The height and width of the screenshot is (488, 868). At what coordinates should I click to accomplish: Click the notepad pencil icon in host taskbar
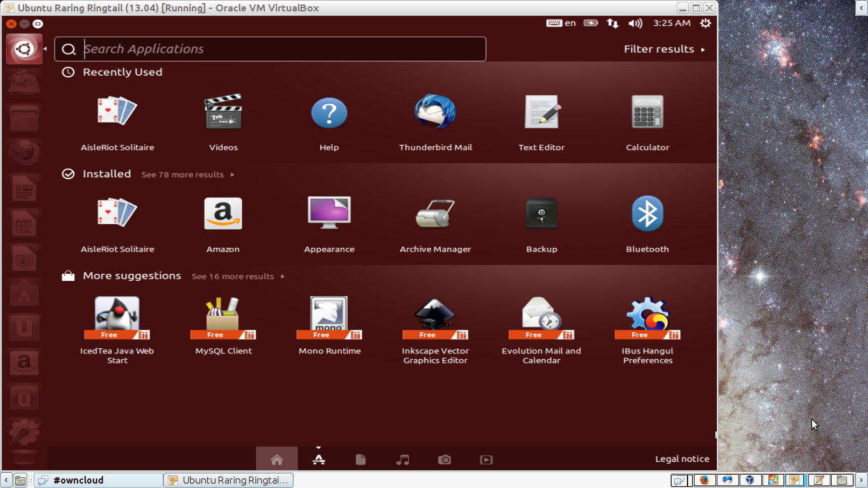click(819, 480)
